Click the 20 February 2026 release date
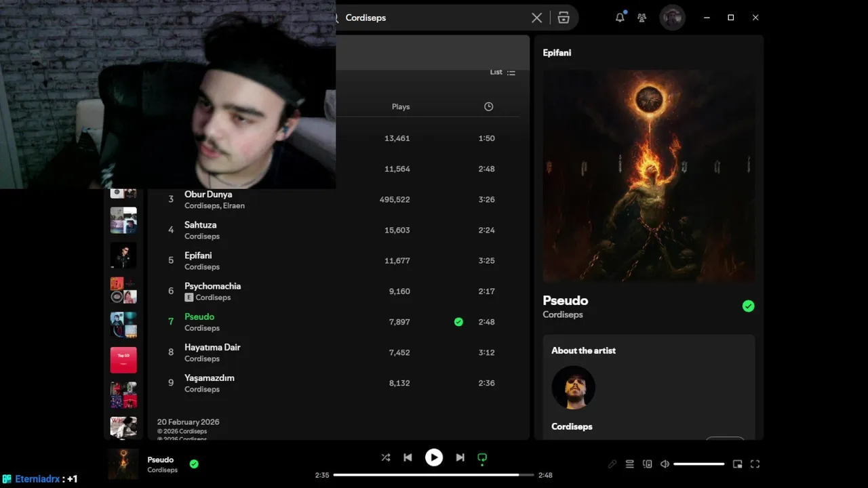The height and width of the screenshot is (488, 868). tap(188, 422)
